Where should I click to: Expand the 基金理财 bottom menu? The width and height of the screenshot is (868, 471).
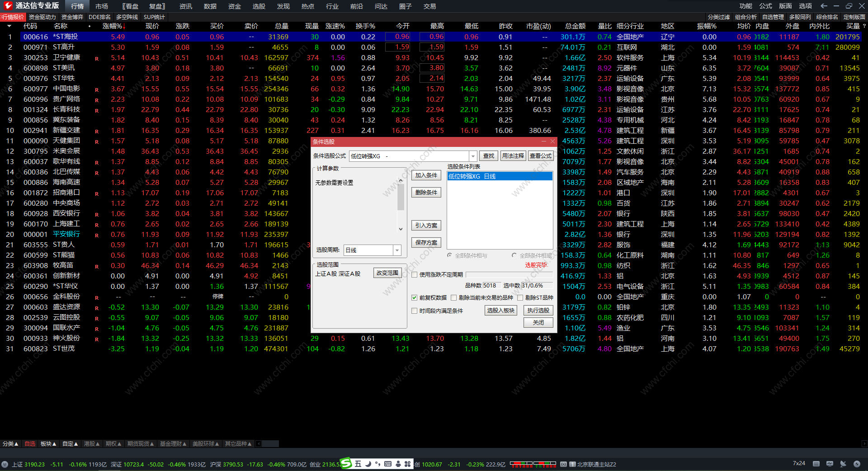click(173, 444)
